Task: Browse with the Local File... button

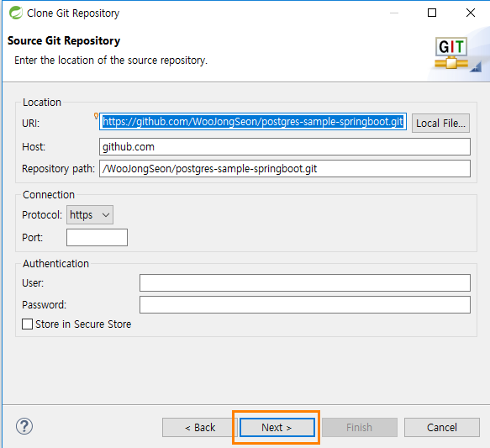Action: (440, 123)
